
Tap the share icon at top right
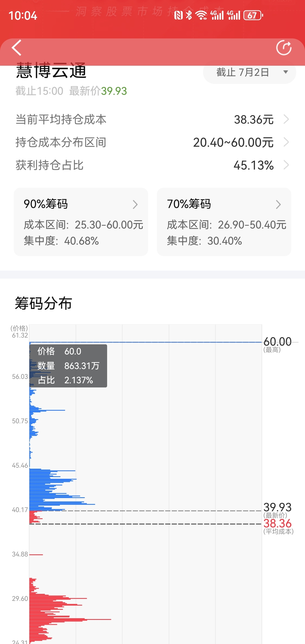click(284, 48)
